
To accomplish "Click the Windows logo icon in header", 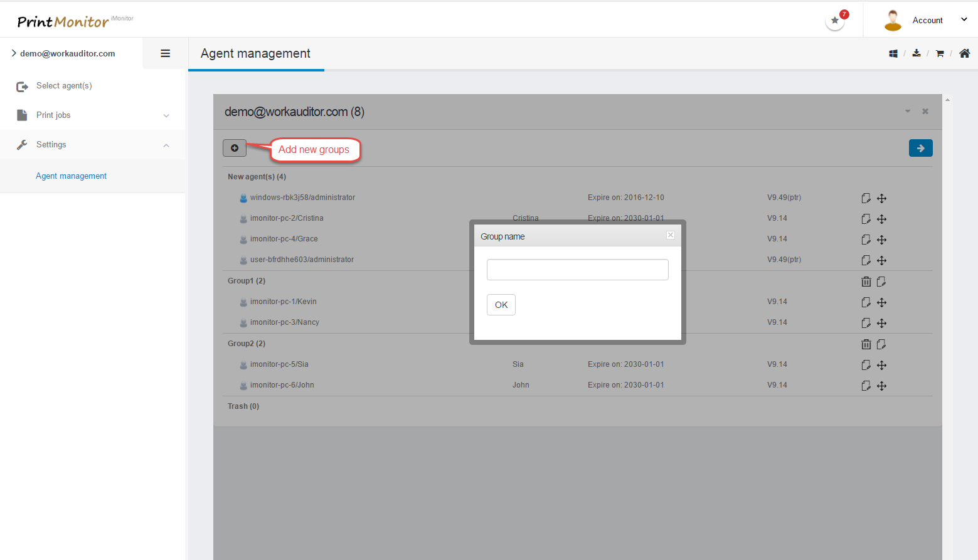I will 893,54.
